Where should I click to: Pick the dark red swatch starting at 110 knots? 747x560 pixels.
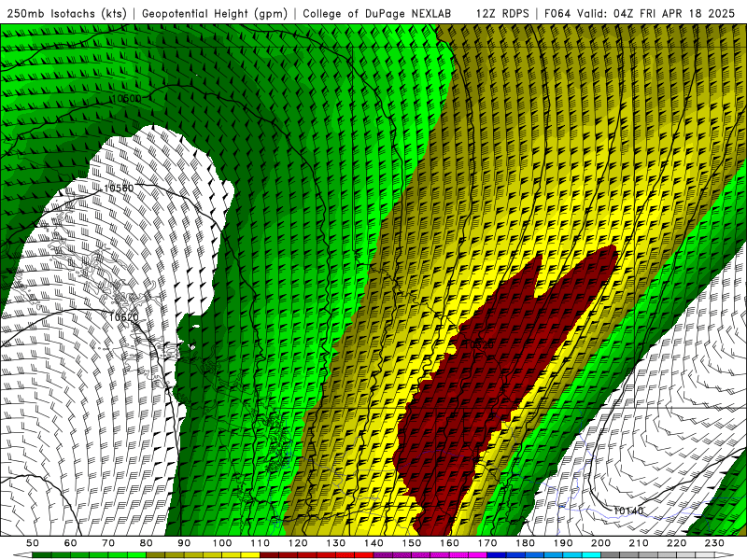click(x=269, y=554)
